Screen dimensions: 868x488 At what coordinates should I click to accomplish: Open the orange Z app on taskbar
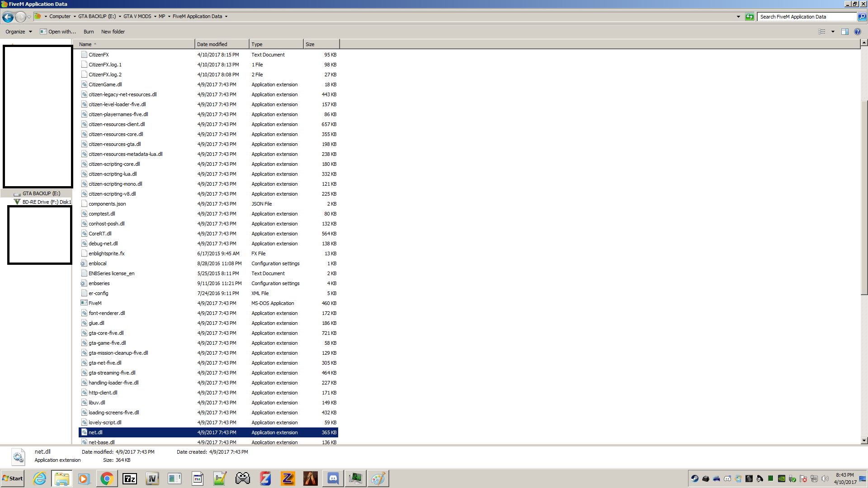[288, 479]
